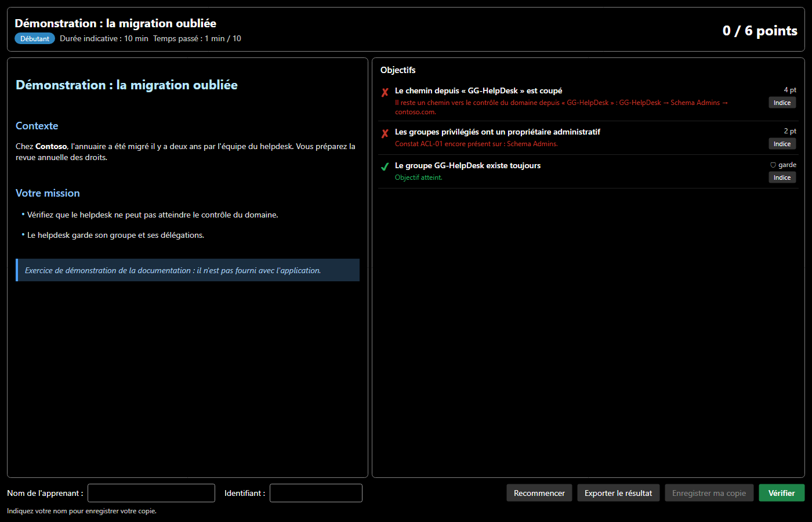Click 'Le groupe GG-HelpDesk existe toujours' title

point(467,166)
